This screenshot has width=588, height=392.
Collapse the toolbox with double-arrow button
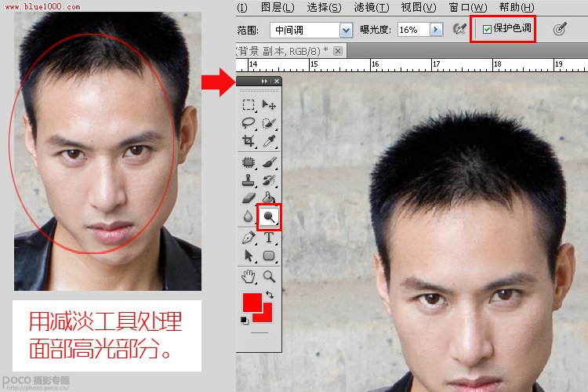(x=264, y=82)
